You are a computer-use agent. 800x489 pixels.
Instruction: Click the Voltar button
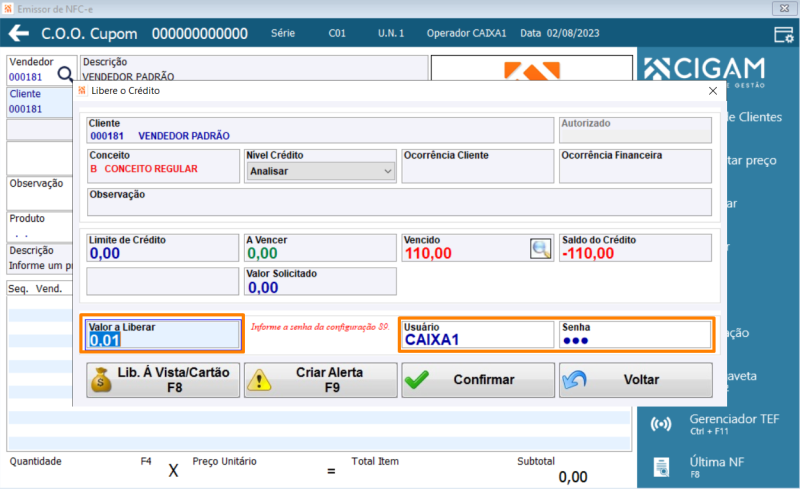click(x=636, y=380)
